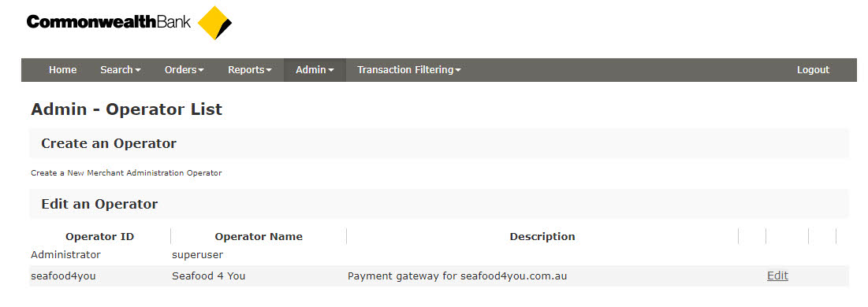Select the Operator Name column header
This screenshot has width=868, height=307.
[259, 237]
